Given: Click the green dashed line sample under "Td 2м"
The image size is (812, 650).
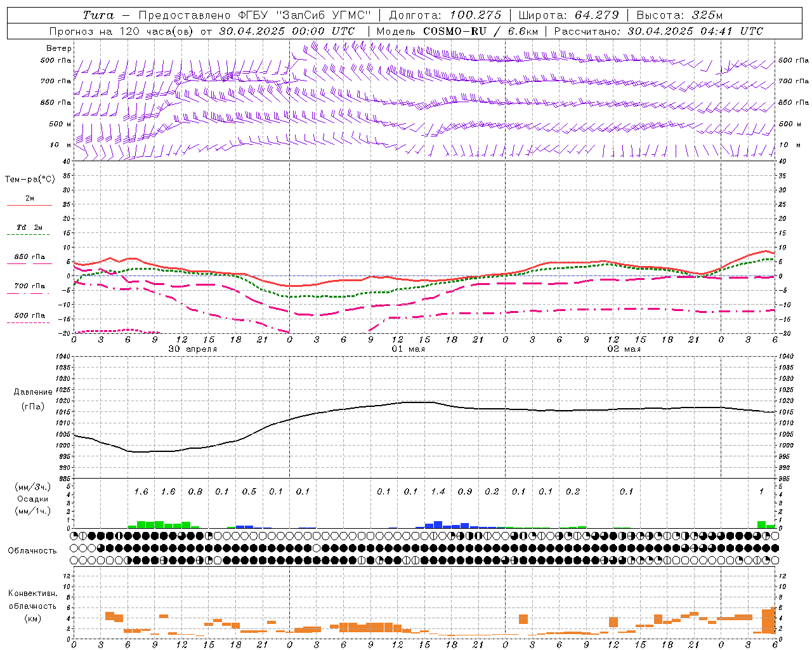Looking at the screenshot, I should (28, 235).
